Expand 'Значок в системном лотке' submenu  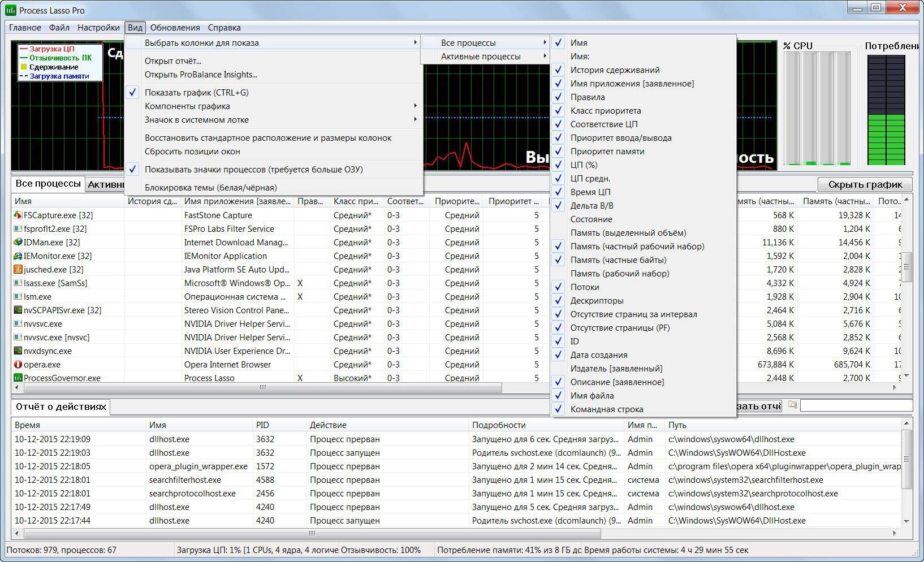coord(274,119)
